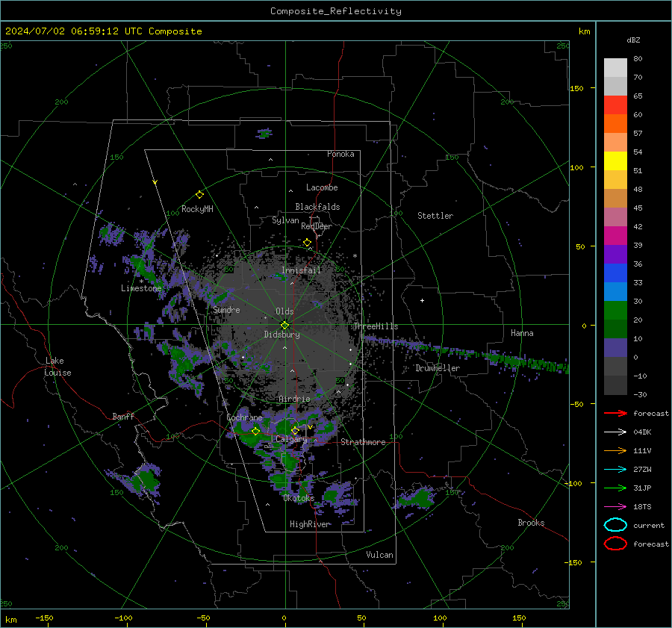Select the Brooks label
Image resolution: width=672 pixels, height=628 pixels.
pyautogui.click(x=531, y=523)
